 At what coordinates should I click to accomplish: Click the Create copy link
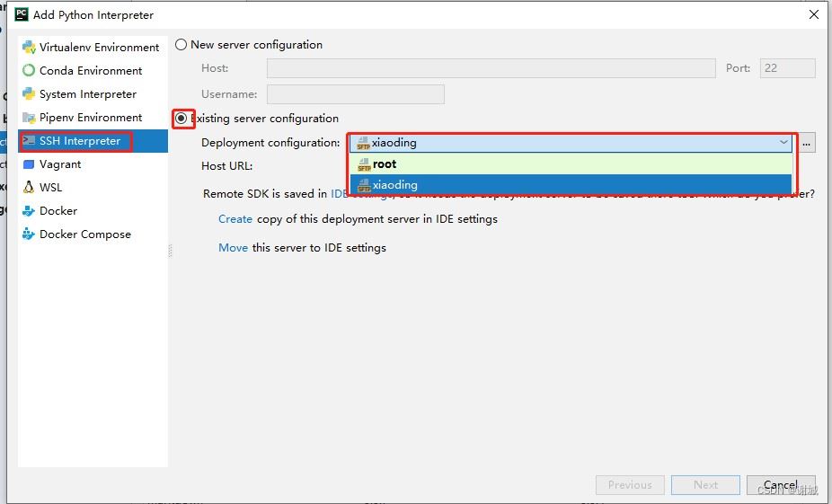pyautogui.click(x=235, y=219)
